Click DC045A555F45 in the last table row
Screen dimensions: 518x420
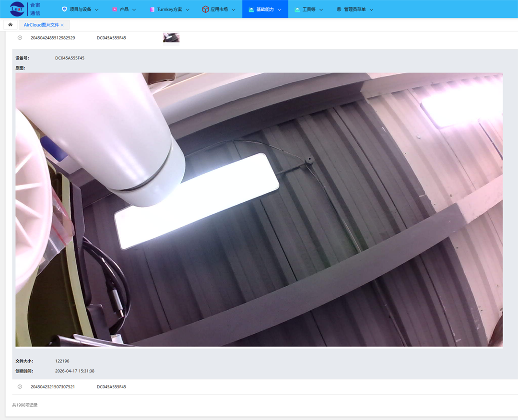(x=111, y=386)
